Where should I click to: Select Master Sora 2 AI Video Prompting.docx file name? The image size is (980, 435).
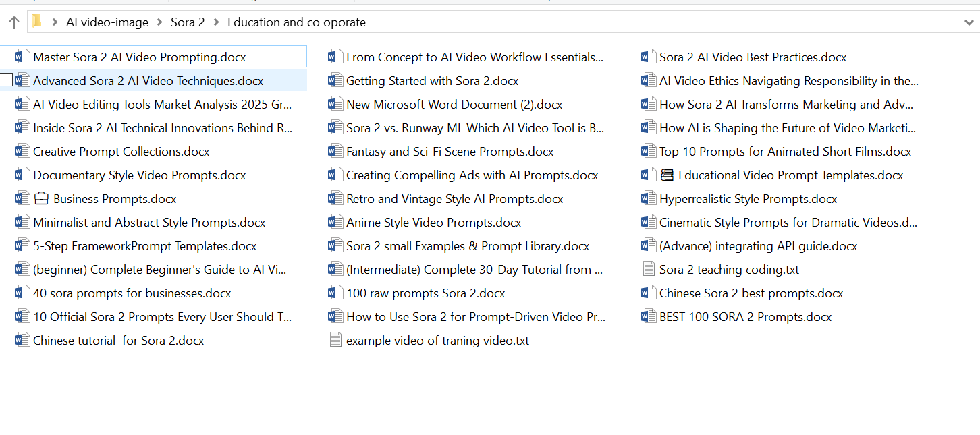coord(140,57)
